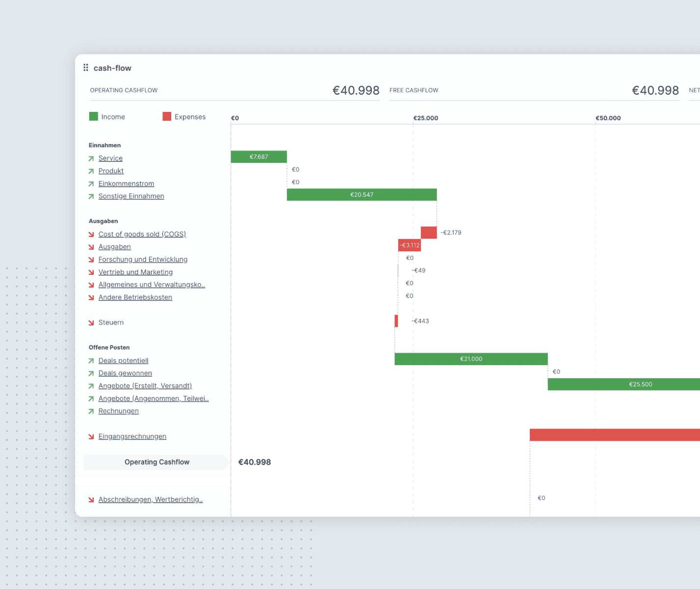The width and height of the screenshot is (700, 589).
Task: Click the red arrow next to Eingangsrechnungen
Action: [91, 436]
